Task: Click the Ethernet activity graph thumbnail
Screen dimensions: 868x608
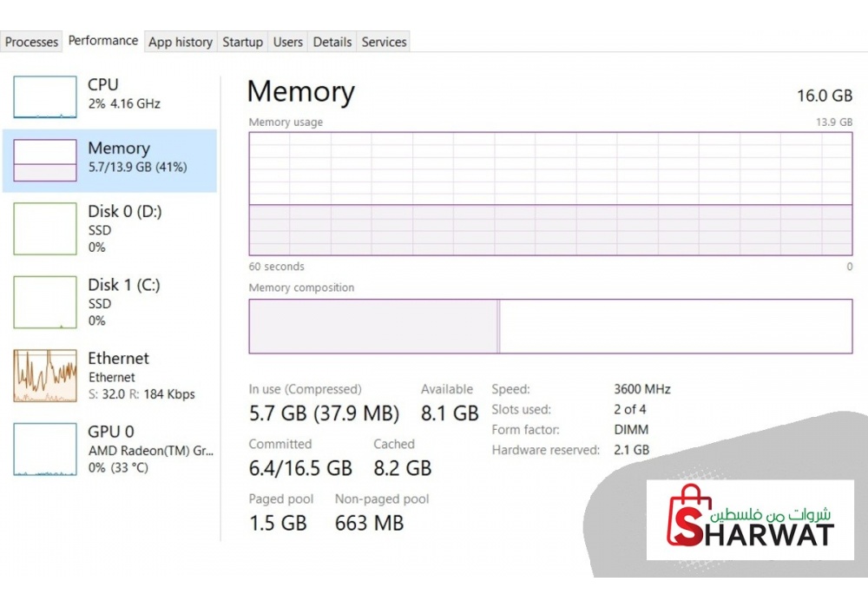Action: pyautogui.click(x=45, y=376)
